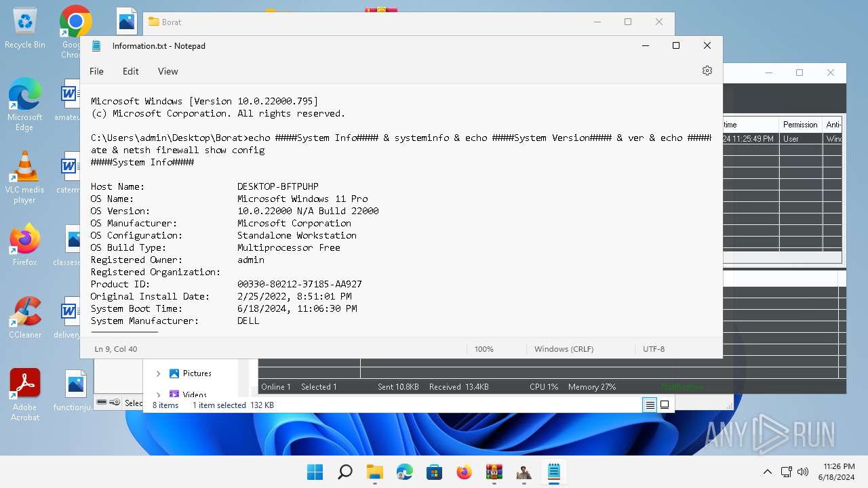Open Windows Start menu
Image resolution: width=868 pixels, height=488 pixels.
point(315,472)
